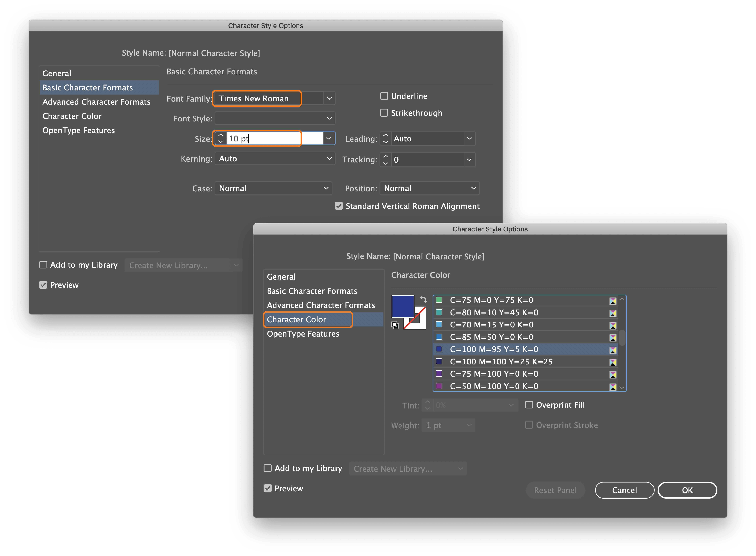Check Add to my Library in front dialog
The image size is (756, 556).
coord(267,468)
